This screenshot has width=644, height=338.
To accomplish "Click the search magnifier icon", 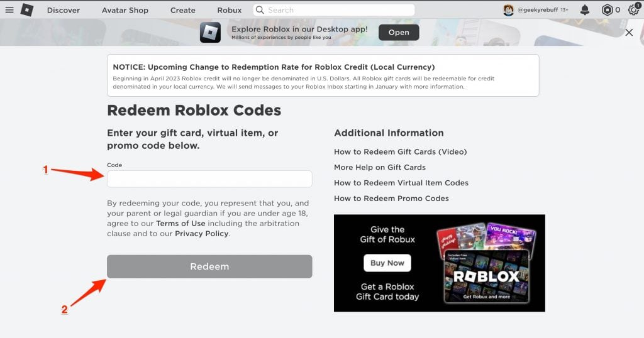I will point(260,10).
